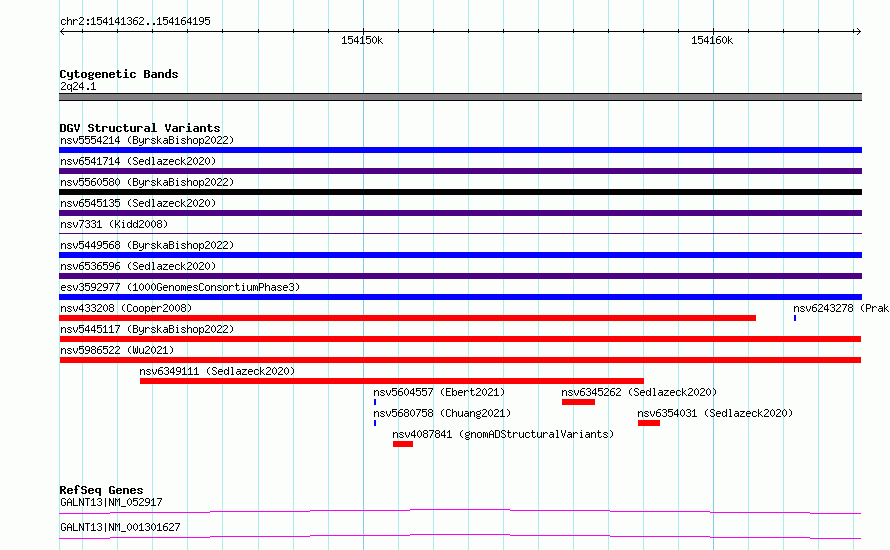Select the GALNT13|NM_052917 gene track line
Image resolution: width=890 pixels, height=550 pixels.
[x=460, y=511]
